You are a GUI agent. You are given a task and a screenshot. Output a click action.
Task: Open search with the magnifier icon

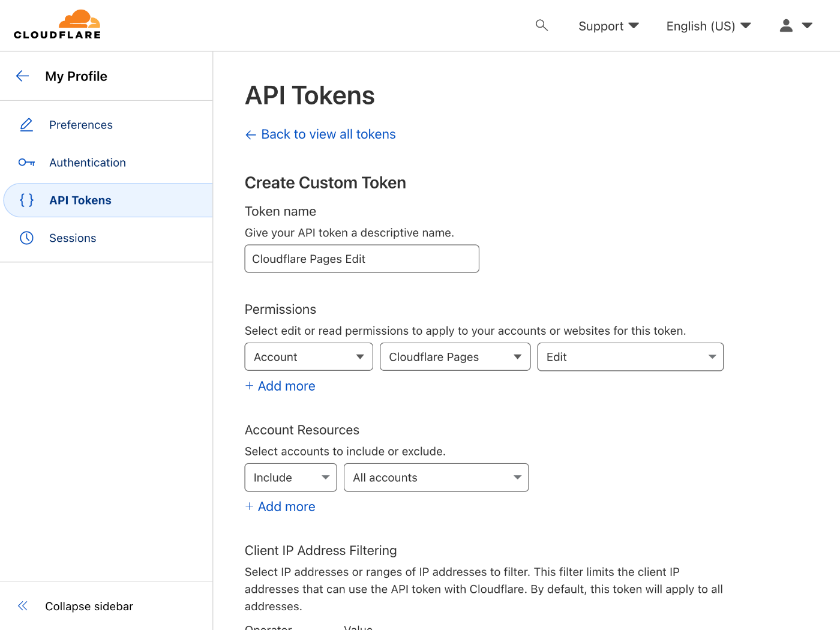coord(542,25)
